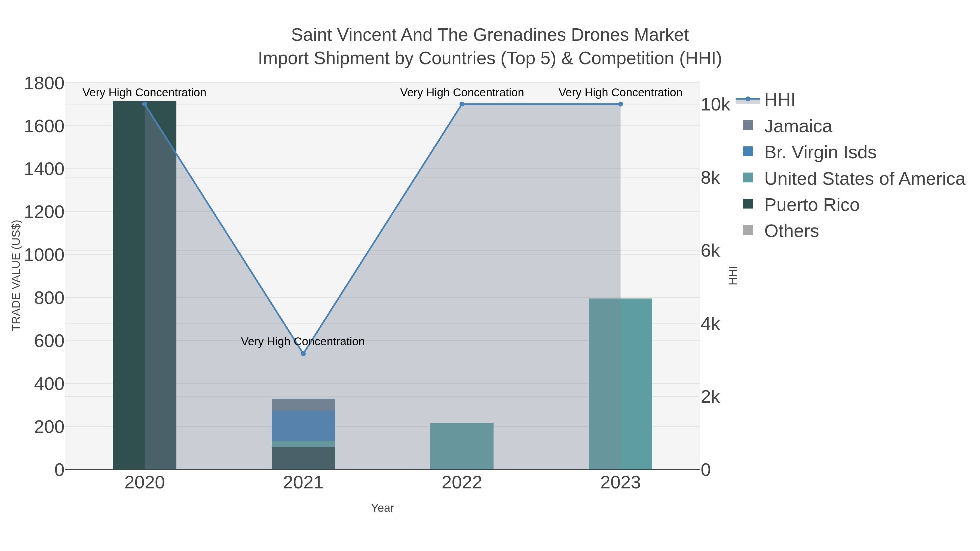Click the 2023 Very High Concentration annotation

click(620, 93)
